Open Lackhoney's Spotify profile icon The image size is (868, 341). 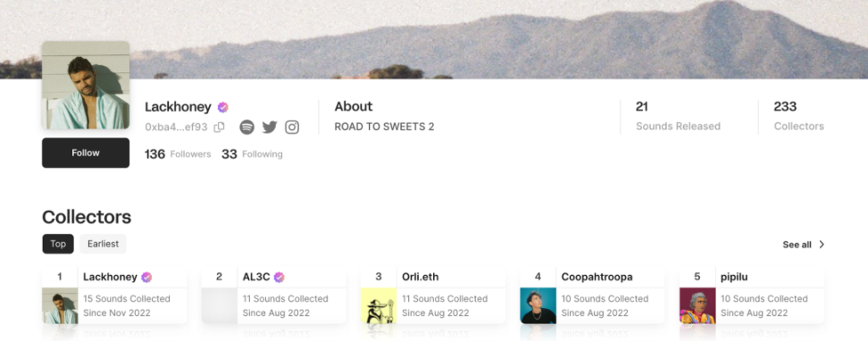click(x=246, y=128)
